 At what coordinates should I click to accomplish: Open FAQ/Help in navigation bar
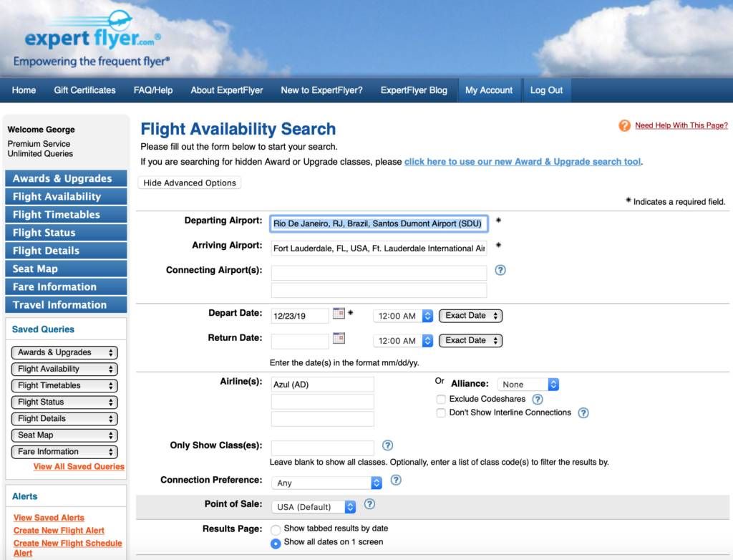click(x=153, y=90)
